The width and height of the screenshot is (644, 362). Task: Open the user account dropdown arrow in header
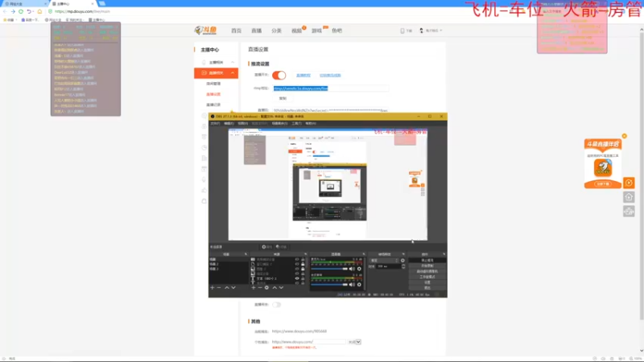tap(441, 31)
